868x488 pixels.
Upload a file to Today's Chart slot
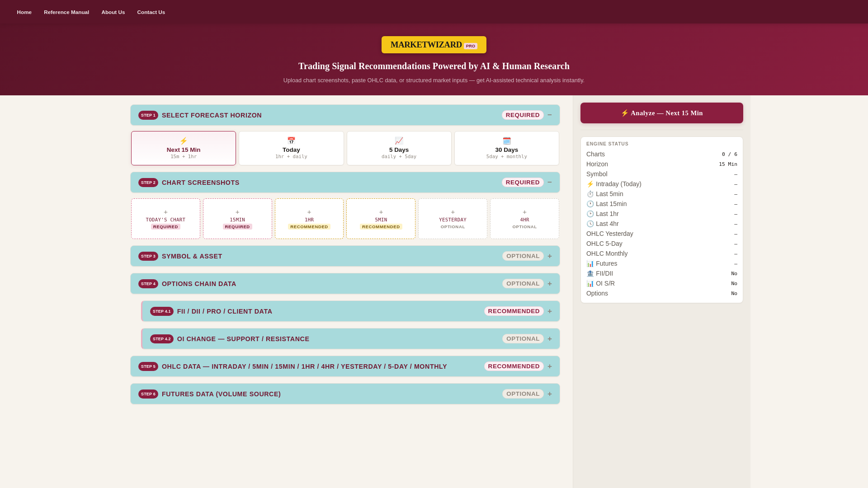[x=165, y=219]
